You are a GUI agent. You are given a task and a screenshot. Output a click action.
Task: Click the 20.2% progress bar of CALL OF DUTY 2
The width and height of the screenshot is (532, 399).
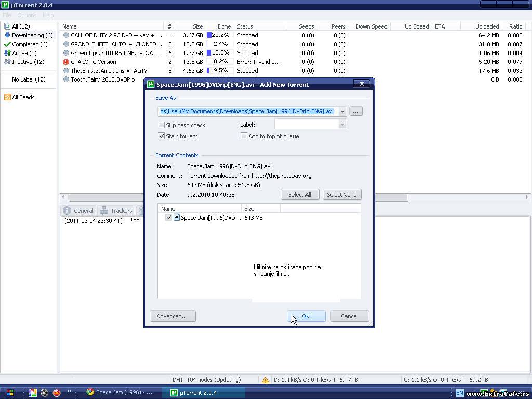point(220,35)
